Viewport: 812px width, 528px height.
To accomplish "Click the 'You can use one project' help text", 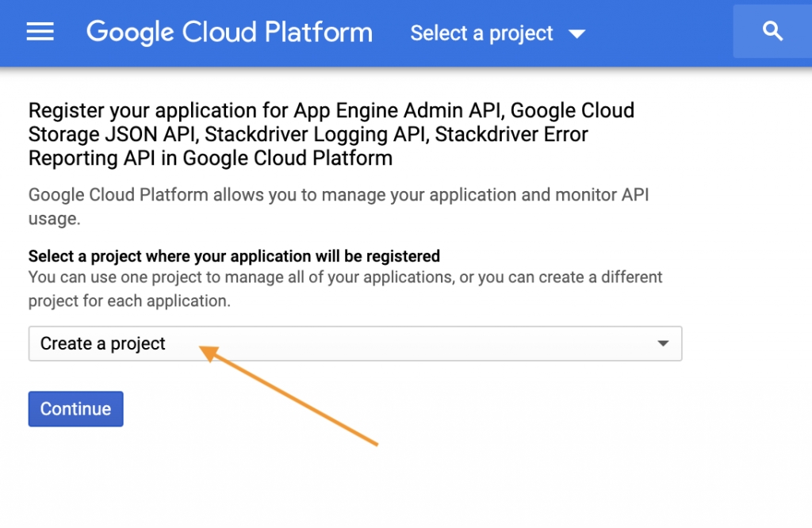I will (346, 289).
